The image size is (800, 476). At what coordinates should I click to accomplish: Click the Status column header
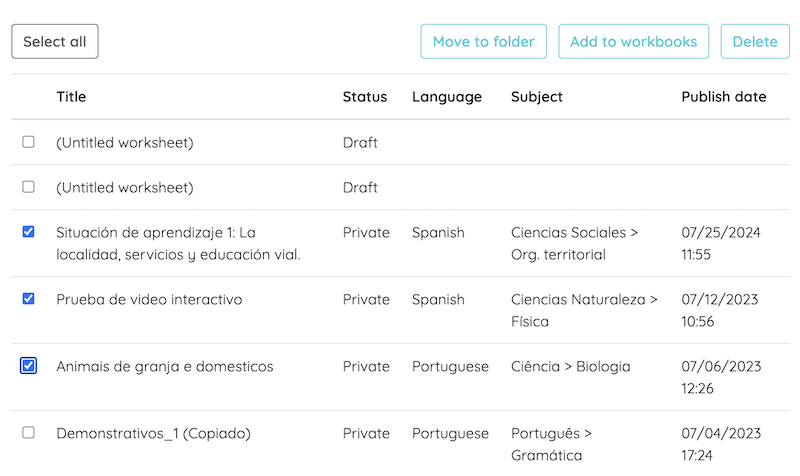point(364,97)
